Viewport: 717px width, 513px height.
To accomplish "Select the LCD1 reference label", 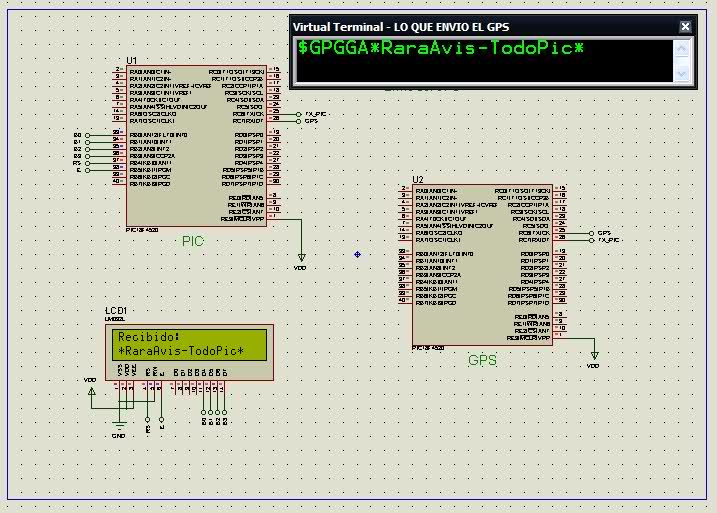I will [x=116, y=311].
